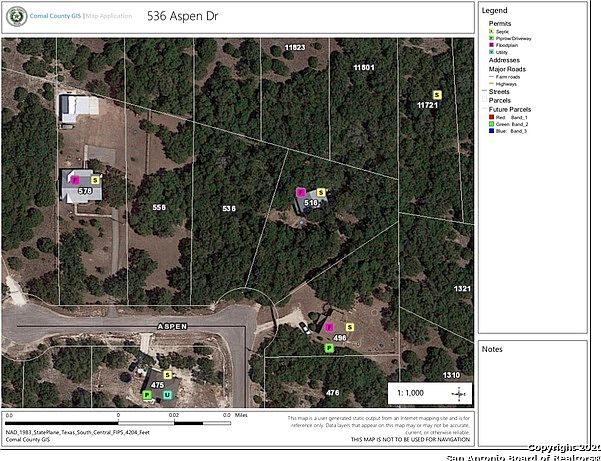Viewport: 601px width, 461px height.
Task: Select the floodplain marker on house 578
Action: [x=75, y=180]
